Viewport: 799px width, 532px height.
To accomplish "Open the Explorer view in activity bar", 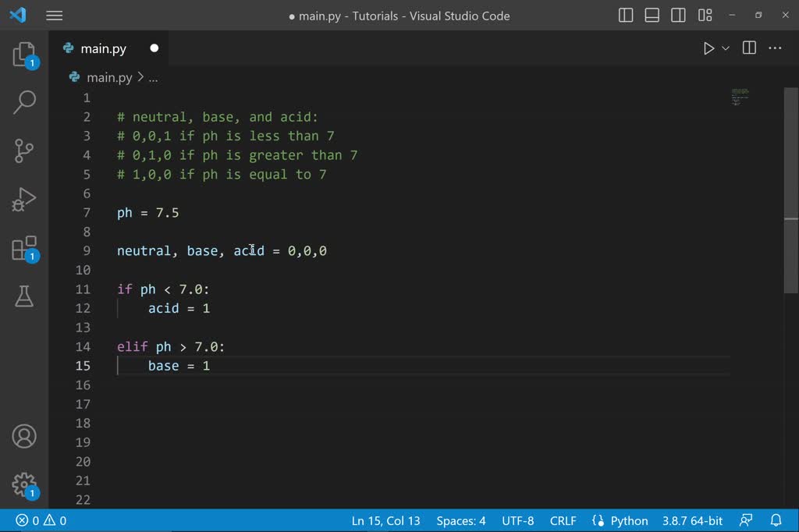I will [x=24, y=55].
